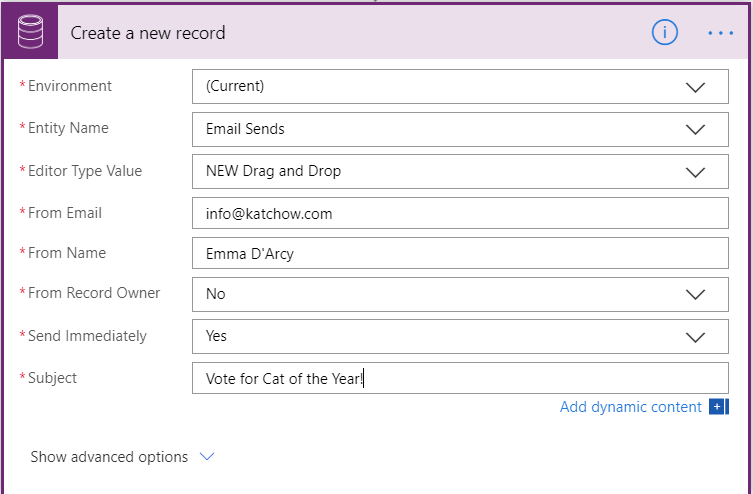Click the Entity Name chevron arrow
Screen dimensions: 753x494
pos(696,129)
